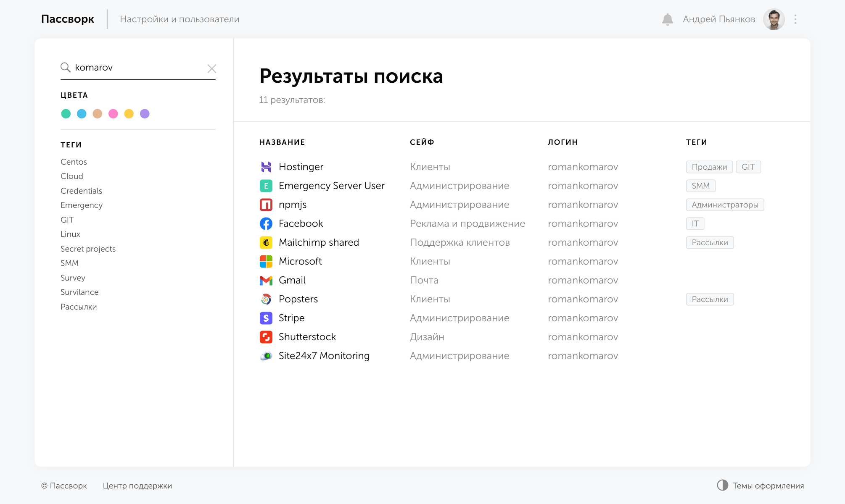Open the Центр поддержки link
845x504 pixels.
click(137, 486)
